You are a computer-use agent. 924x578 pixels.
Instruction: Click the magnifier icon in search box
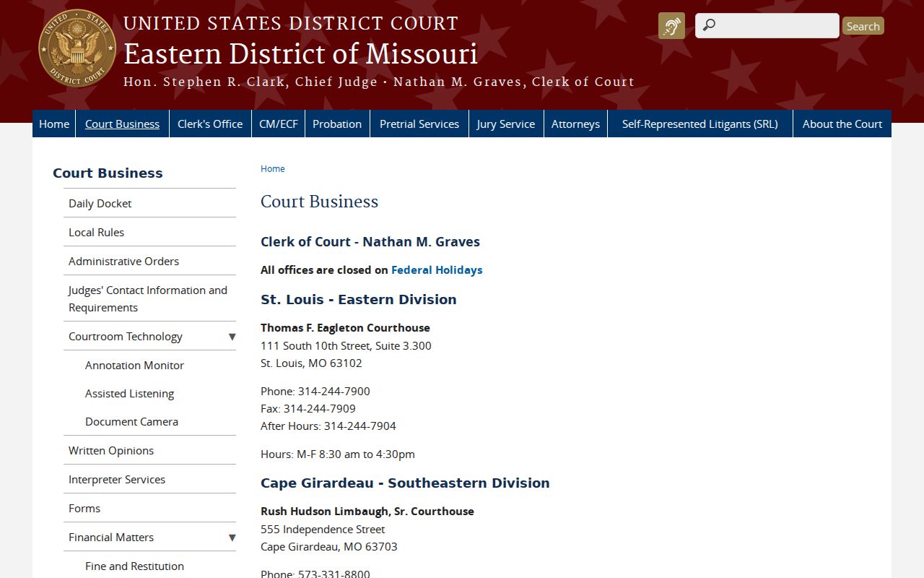click(709, 25)
